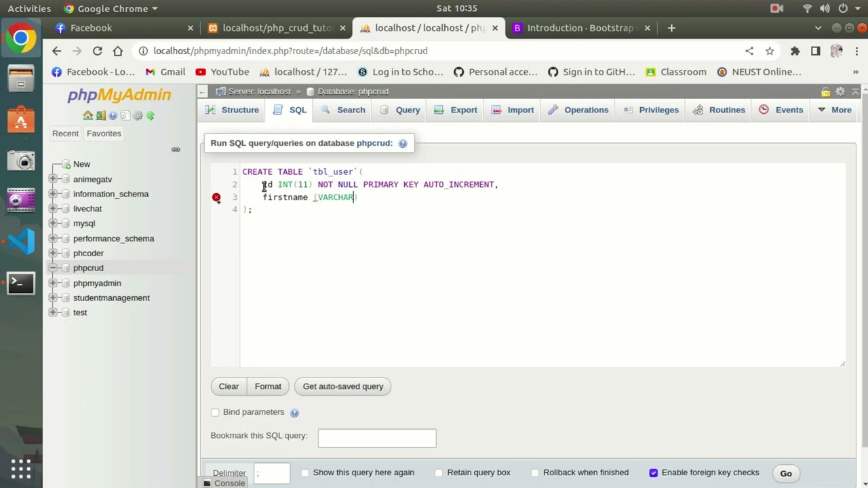Reload the browser page

pos(98,51)
